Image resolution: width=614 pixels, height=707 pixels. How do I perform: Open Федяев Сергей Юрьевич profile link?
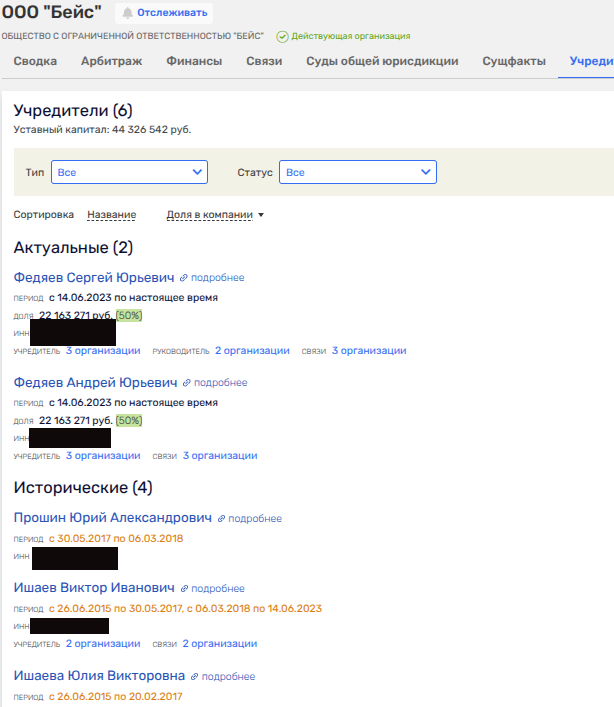[94, 278]
